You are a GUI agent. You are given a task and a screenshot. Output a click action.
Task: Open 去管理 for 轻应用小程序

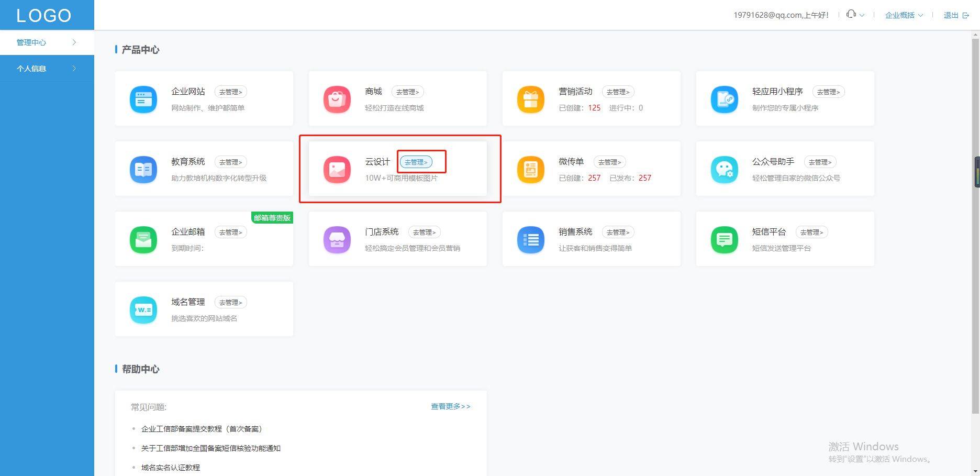pyautogui.click(x=829, y=92)
